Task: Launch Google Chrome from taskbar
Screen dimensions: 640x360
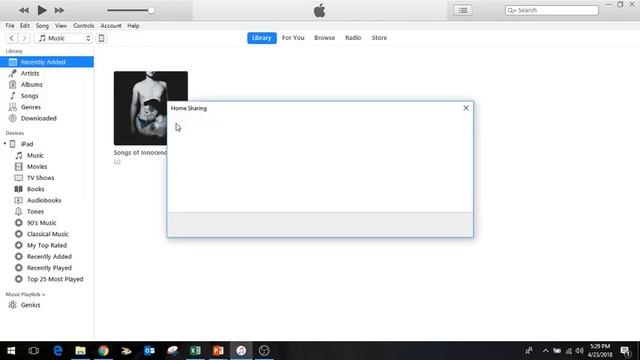Action: point(103,351)
